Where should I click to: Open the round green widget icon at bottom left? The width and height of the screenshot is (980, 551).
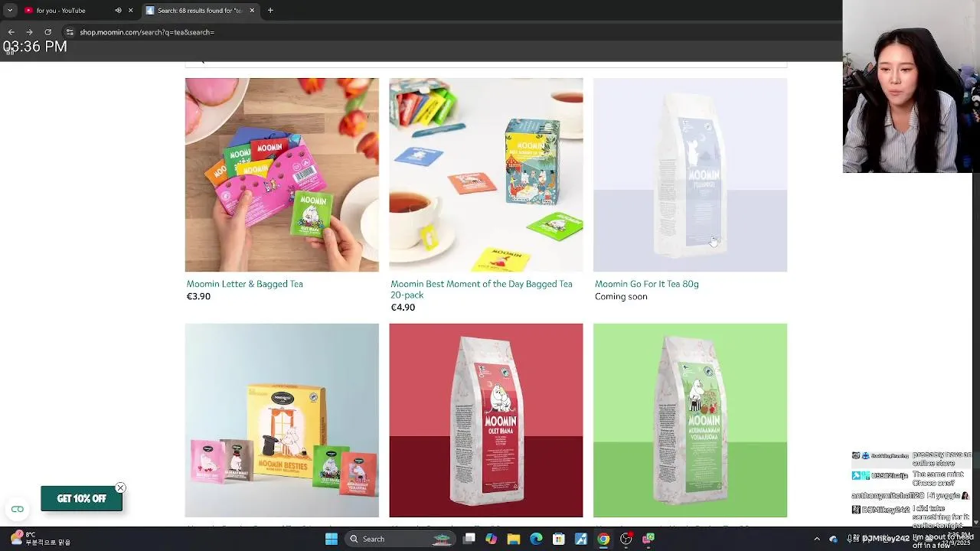tap(17, 509)
